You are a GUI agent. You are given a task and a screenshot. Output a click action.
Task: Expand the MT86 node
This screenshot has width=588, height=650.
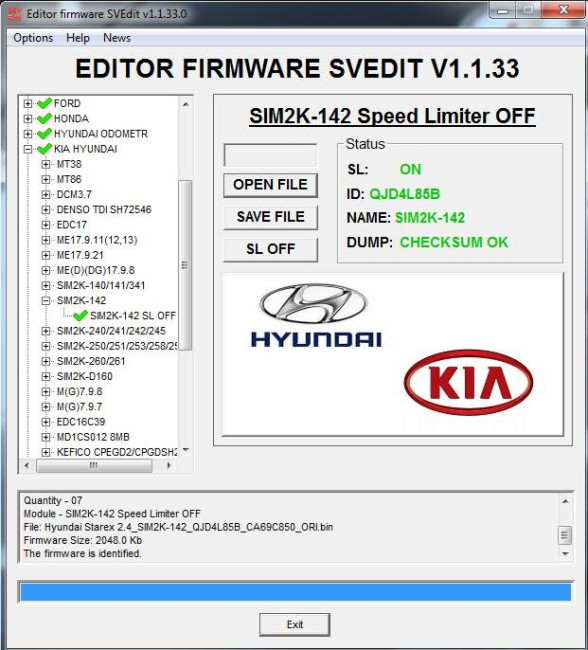point(46,179)
